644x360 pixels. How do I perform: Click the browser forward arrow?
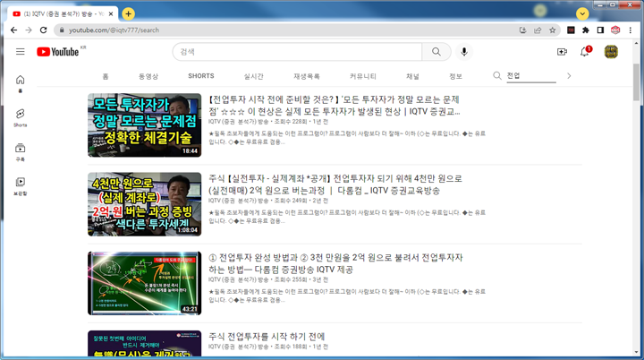(29, 30)
